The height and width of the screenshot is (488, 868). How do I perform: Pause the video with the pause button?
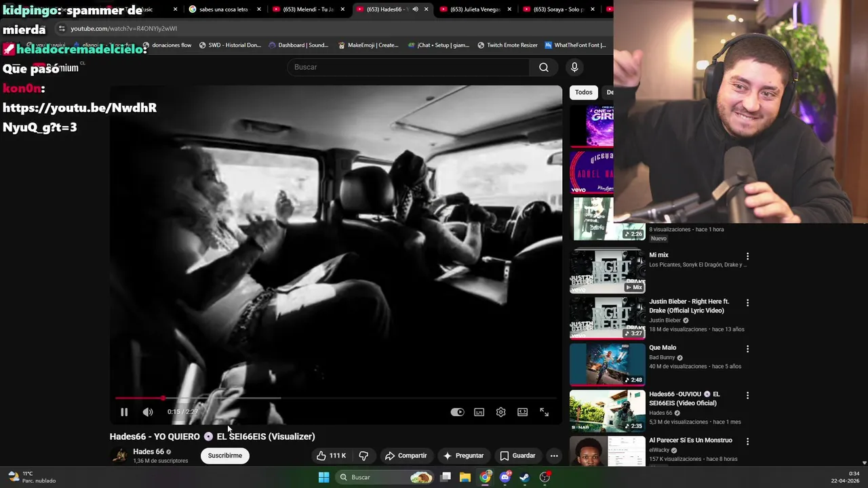click(x=124, y=412)
